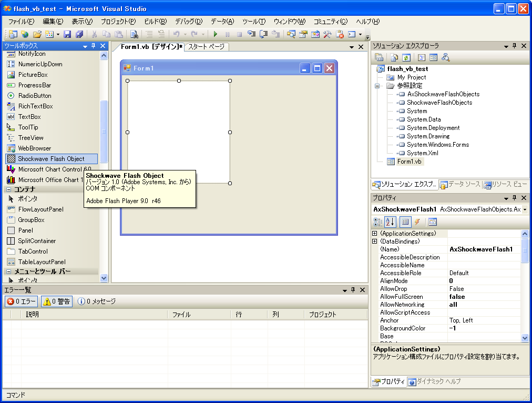Click the Open File folder icon
Viewport: 532px width, 403px height.
click(37, 34)
